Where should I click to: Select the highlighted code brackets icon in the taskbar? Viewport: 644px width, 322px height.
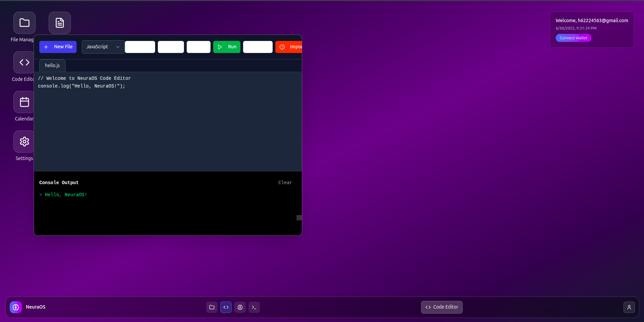pyautogui.click(x=226, y=307)
